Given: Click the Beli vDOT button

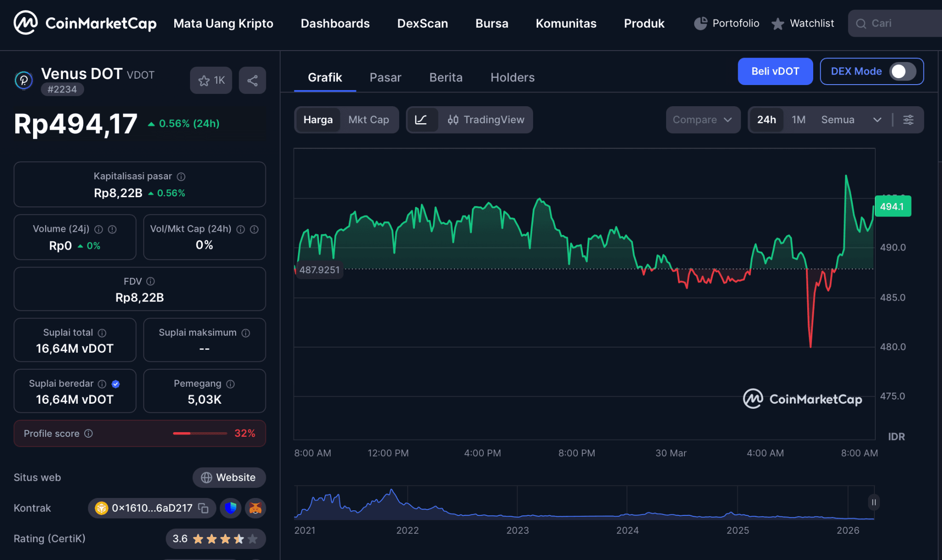Looking at the screenshot, I should (x=775, y=71).
